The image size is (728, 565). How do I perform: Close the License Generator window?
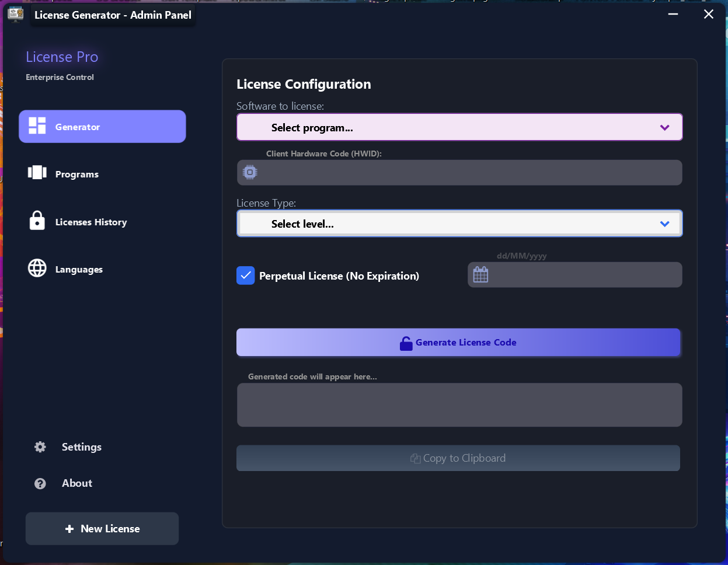709,14
